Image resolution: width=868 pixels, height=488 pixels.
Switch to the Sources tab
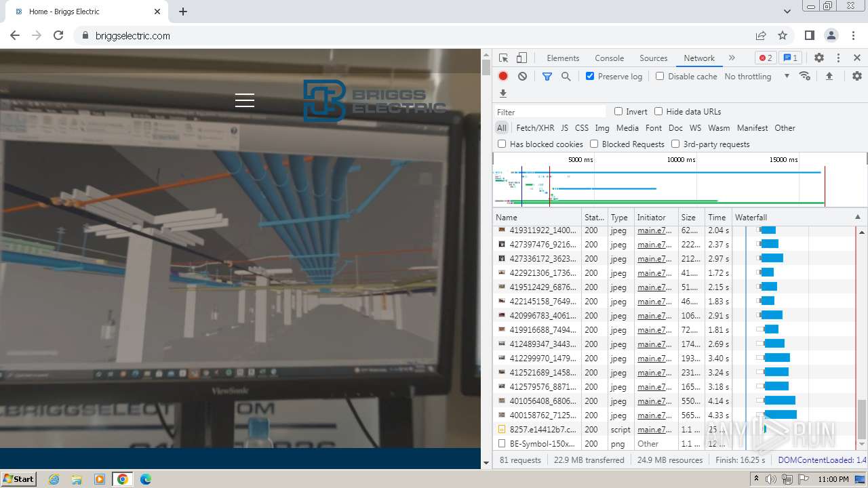[653, 58]
